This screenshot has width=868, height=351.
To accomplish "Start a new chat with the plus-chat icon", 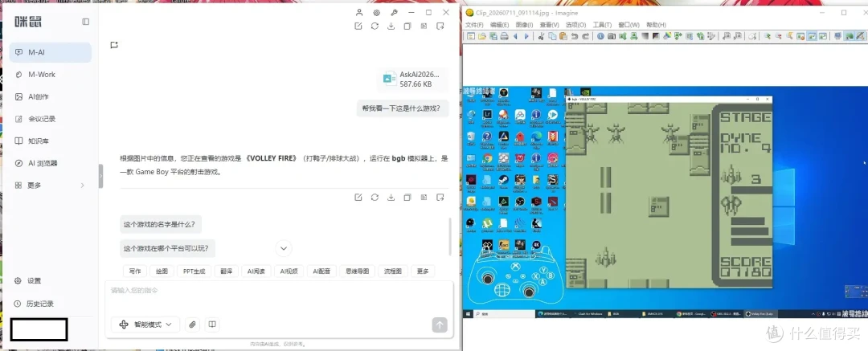I will click(114, 45).
